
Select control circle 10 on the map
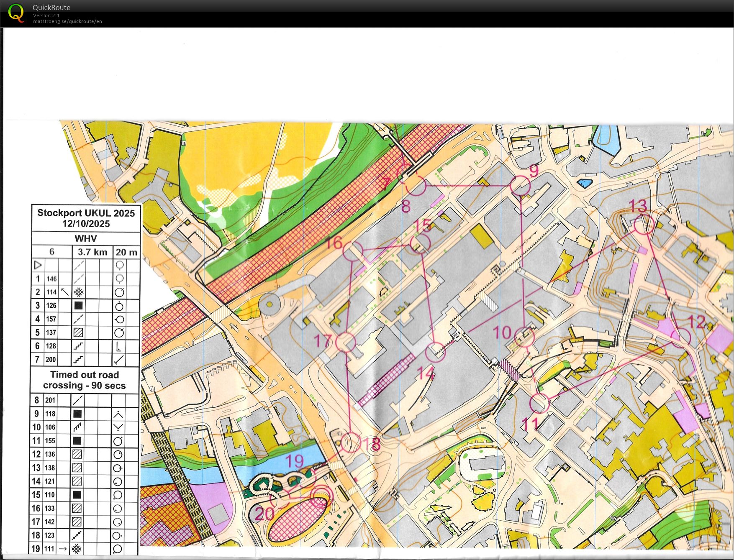524,337
